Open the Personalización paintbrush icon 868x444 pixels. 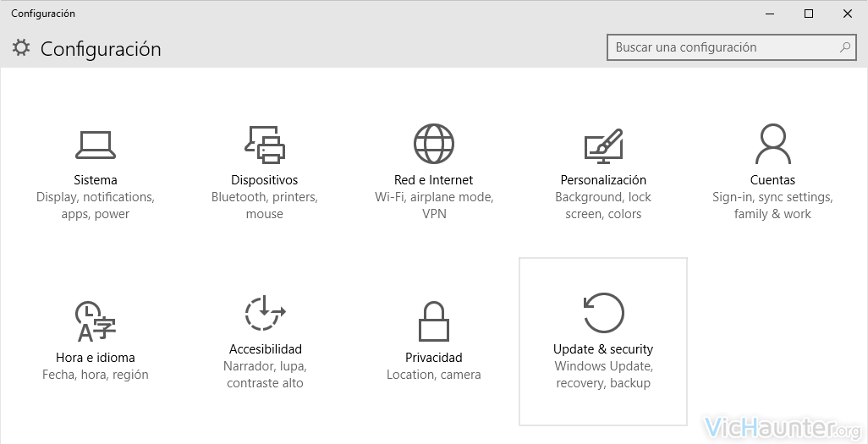pyautogui.click(x=603, y=146)
